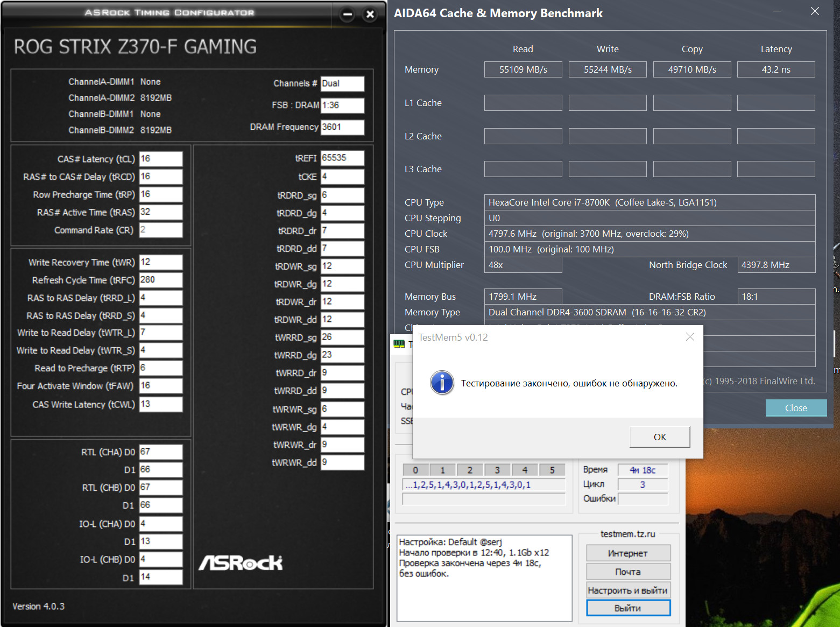This screenshot has width=840, height=627.
Task: Click the Memory Read result 55109 MB/s
Action: (523, 69)
